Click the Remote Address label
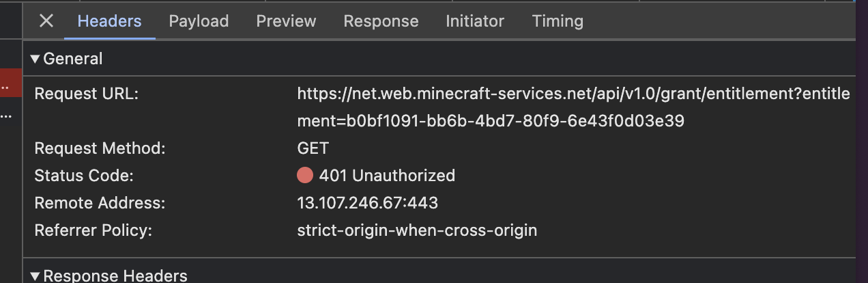 click(x=100, y=203)
